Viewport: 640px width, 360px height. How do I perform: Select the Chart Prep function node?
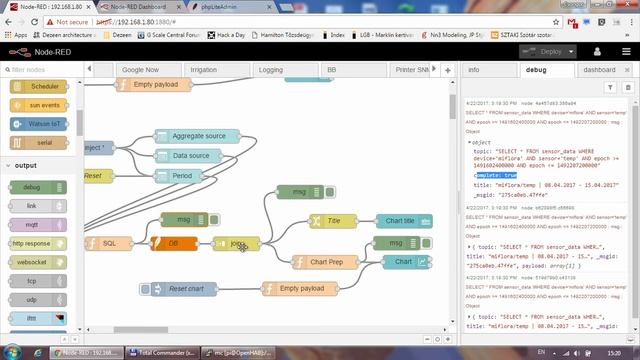tap(325, 262)
